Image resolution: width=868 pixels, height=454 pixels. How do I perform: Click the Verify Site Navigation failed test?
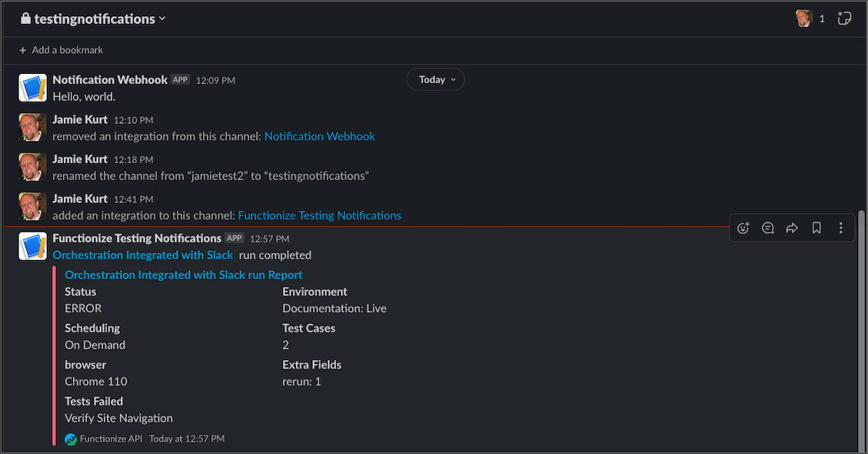118,418
